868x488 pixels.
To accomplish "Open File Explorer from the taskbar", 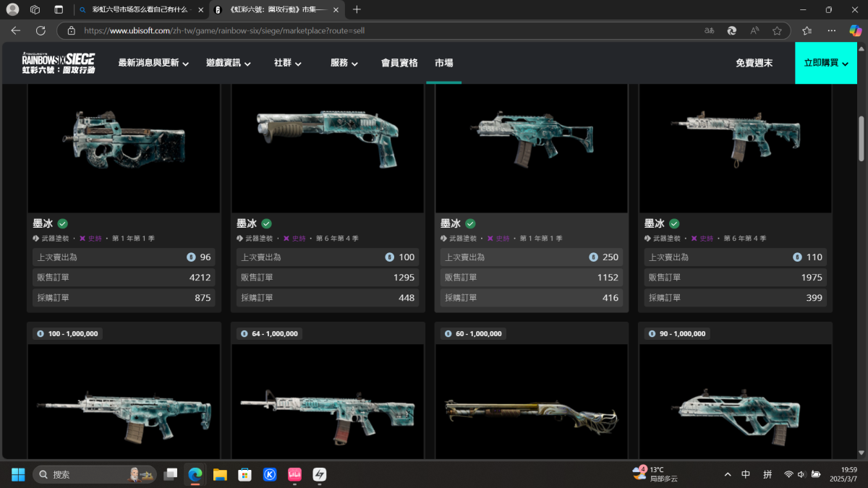I will [x=220, y=474].
